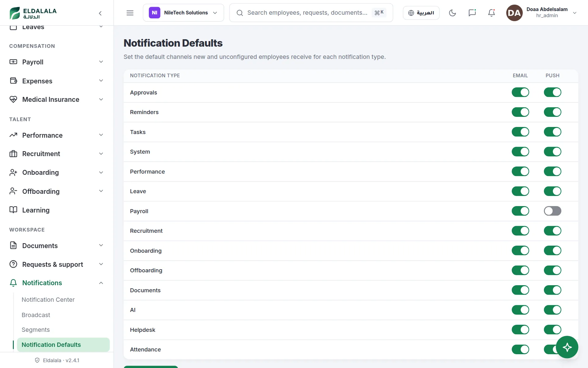Viewport: 588px width, 368px height.
Task: Toggle dark mode moon icon
Action: (x=452, y=13)
